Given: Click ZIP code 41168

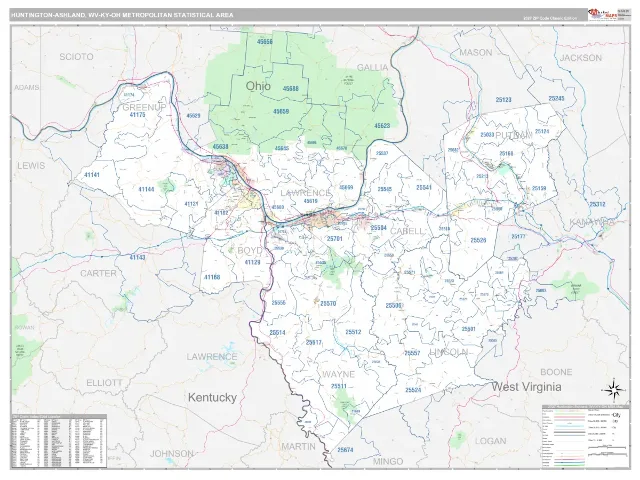Looking at the screenshot, I should click(212, 277).
